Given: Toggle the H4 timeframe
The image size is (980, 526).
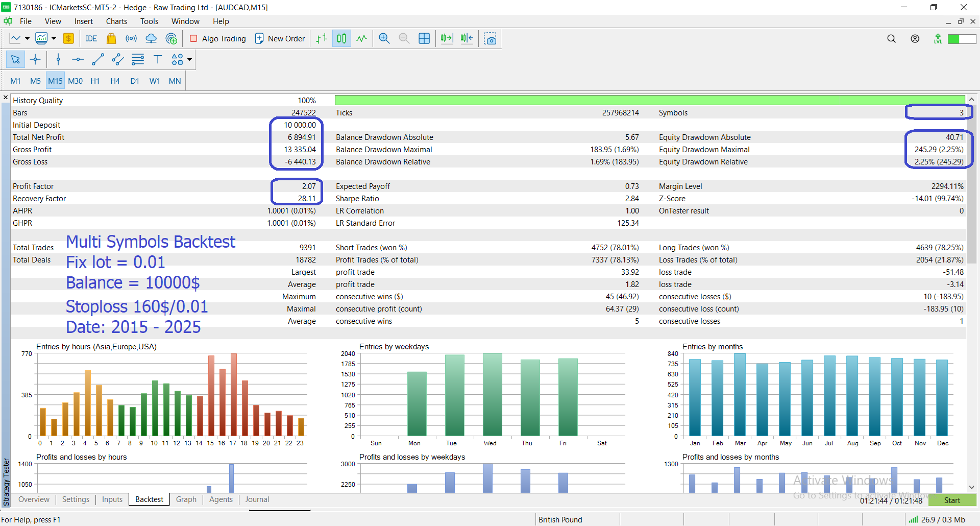Looking at the screenshot, I should click(115, 81).
